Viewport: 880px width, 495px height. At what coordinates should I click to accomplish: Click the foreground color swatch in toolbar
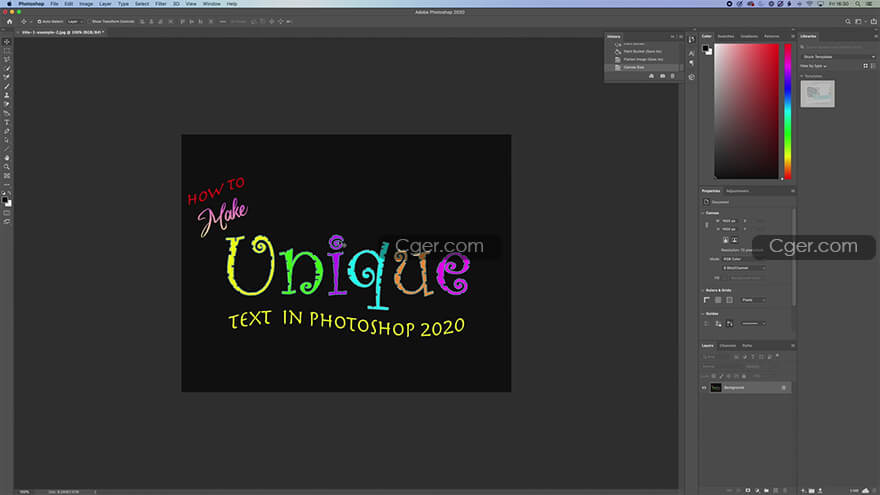pyautogui.click(x=4, y=200)
